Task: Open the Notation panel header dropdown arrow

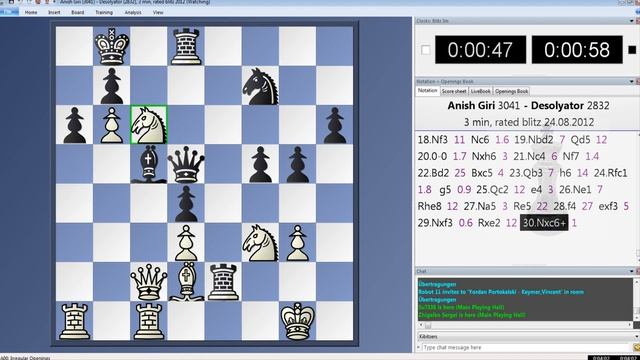Action: pyautogui.click(x=632, y=82)
